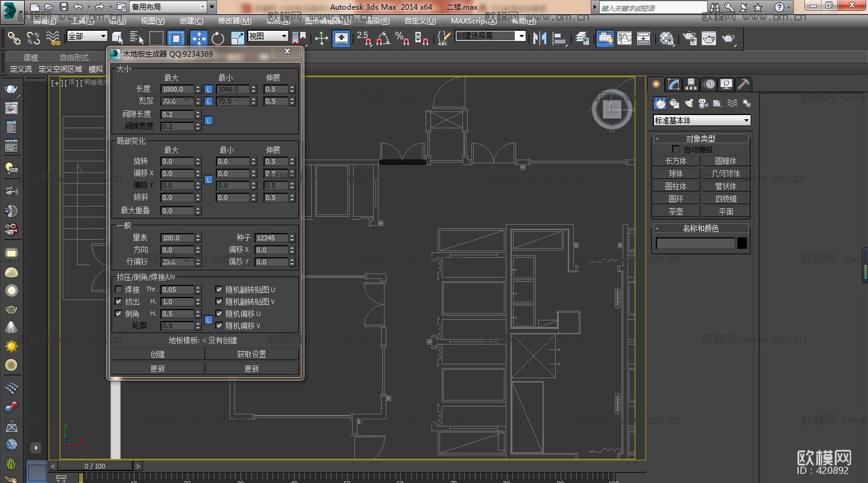This screenshot has width=868, height=483.
Task: Click the Cameras category icon
Action: 703,104
